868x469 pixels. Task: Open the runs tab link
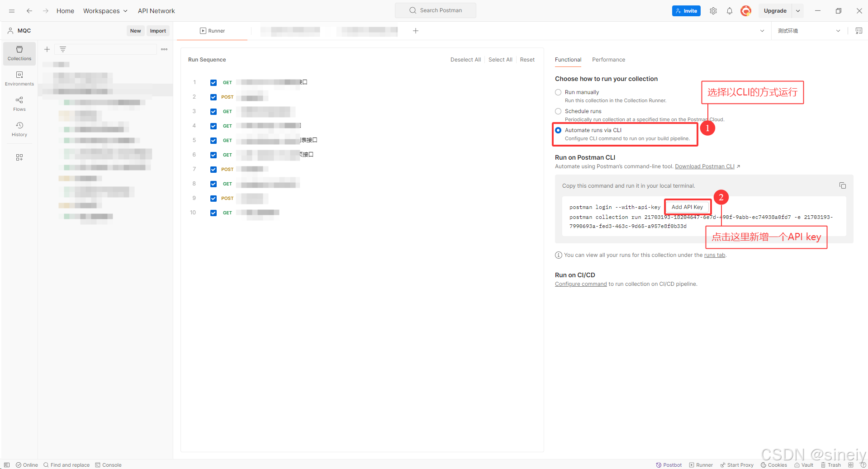[x=715, y=255]
